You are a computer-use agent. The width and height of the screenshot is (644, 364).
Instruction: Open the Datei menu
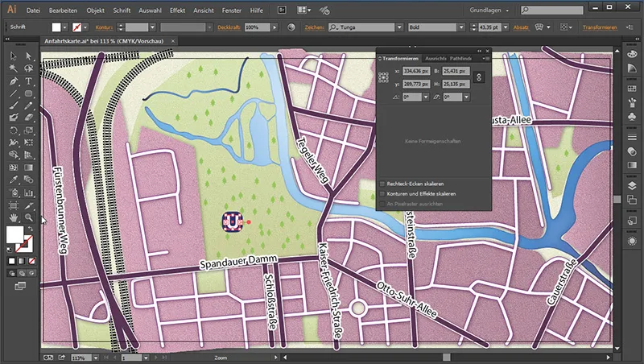coord(33,10)
